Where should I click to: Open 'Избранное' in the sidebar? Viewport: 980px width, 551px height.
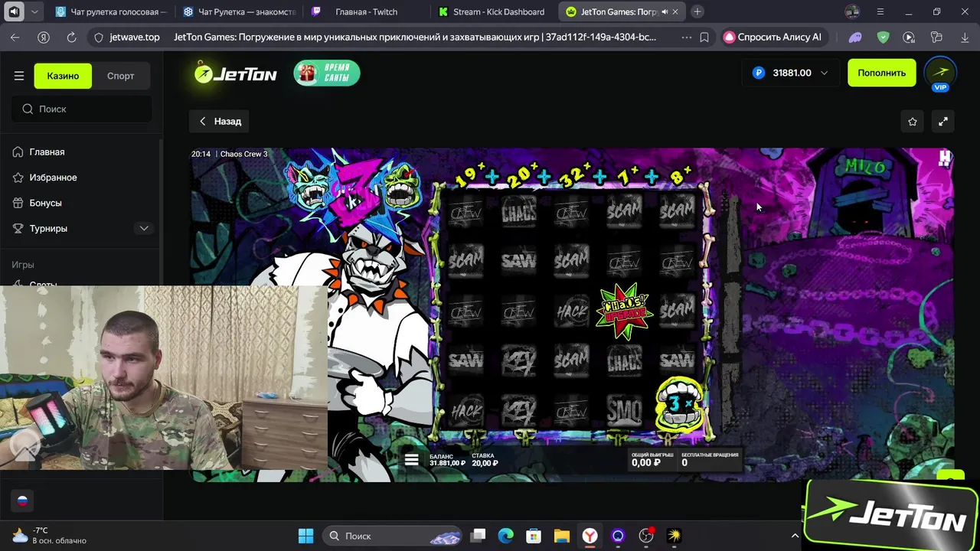(x=52, y=177)
